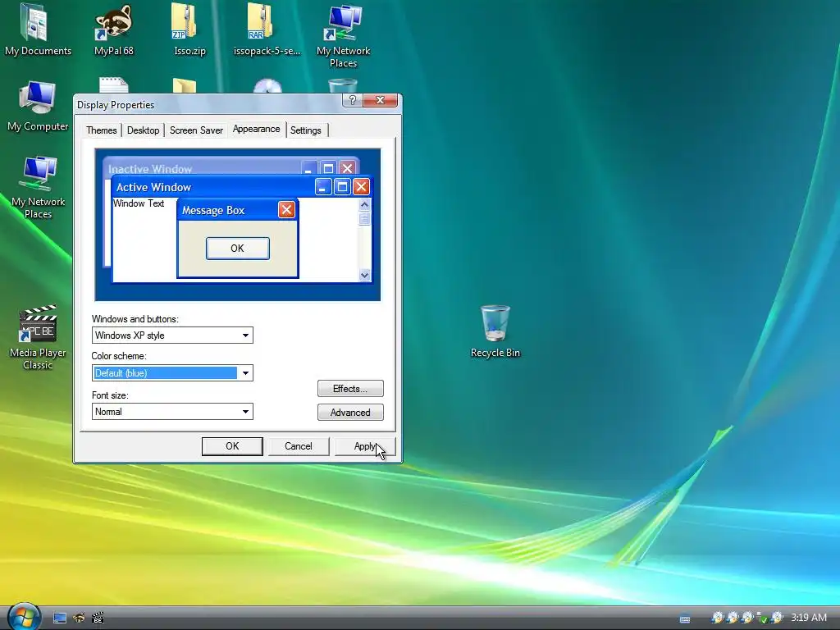This screenshot has width=840, height=630.
Task: Launch MyPal raccoon icon in quick launch
Action: (79, 619)
